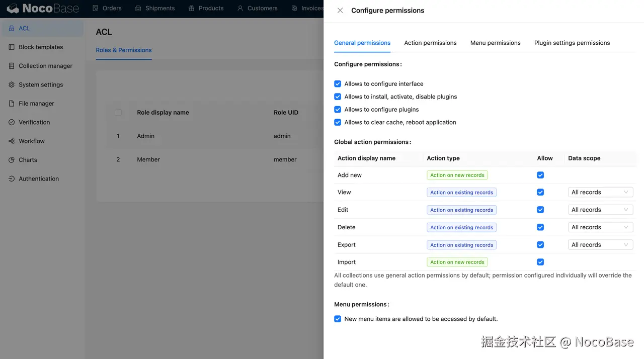
Task: Click the Block templates sidebar icon
Action: point(12,47)
